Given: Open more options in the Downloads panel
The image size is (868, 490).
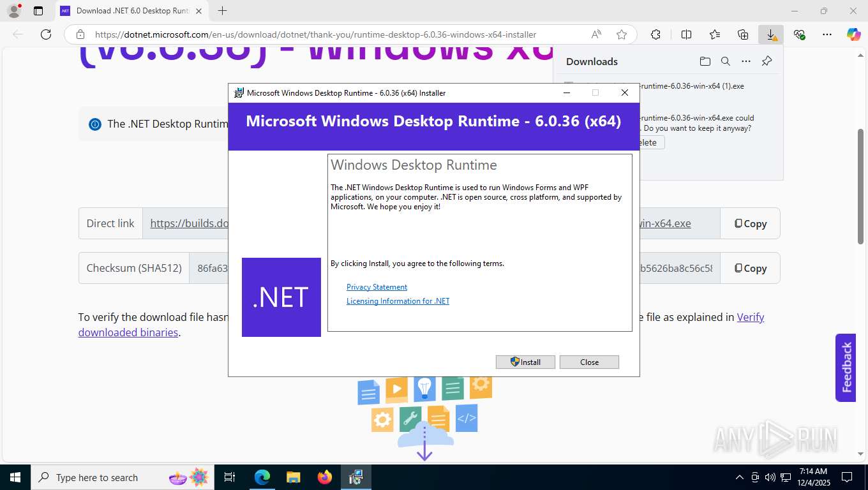Looking at the screenshot, I should click(746, 61).
